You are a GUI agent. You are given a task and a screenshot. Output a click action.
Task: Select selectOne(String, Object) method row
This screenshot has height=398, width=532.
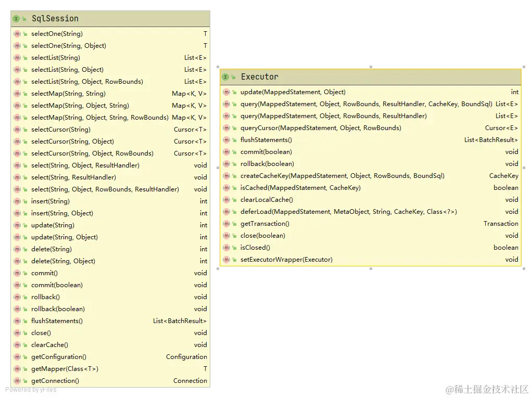110,46
